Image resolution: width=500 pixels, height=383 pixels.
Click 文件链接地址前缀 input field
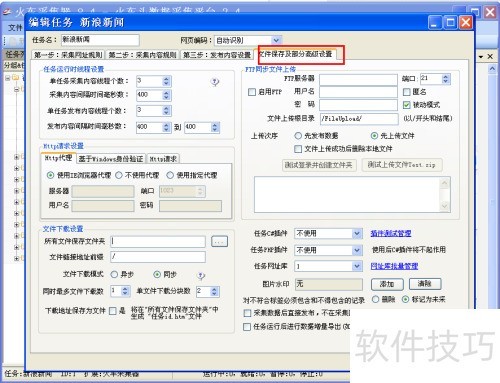click(x=158, y=257)
